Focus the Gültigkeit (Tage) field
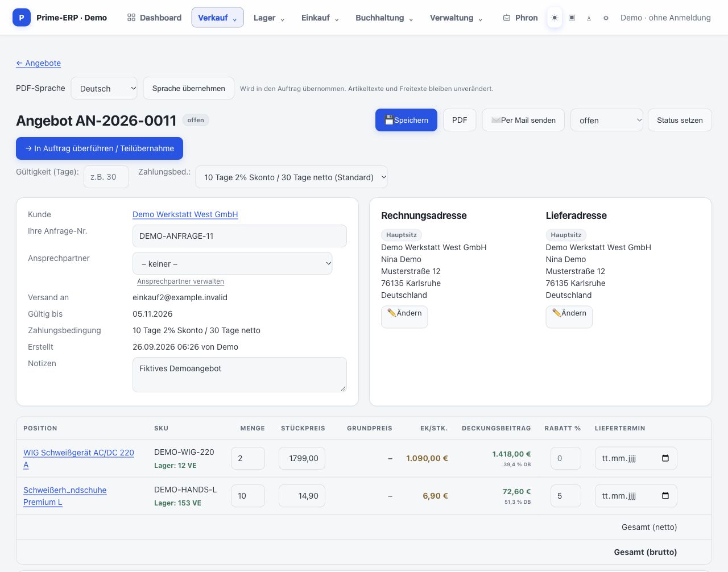Image resolution: width=728 pixels, height=572 pixels. pos(106,177)
